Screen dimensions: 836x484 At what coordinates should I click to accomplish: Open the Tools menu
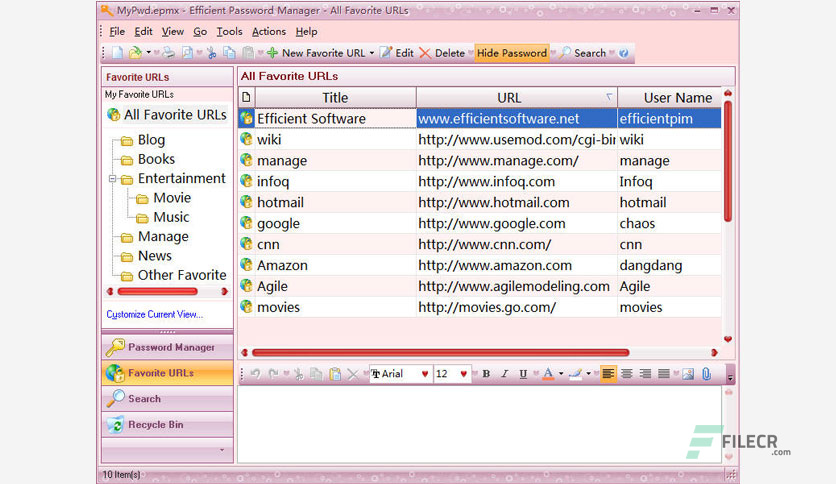pos(229,31)
